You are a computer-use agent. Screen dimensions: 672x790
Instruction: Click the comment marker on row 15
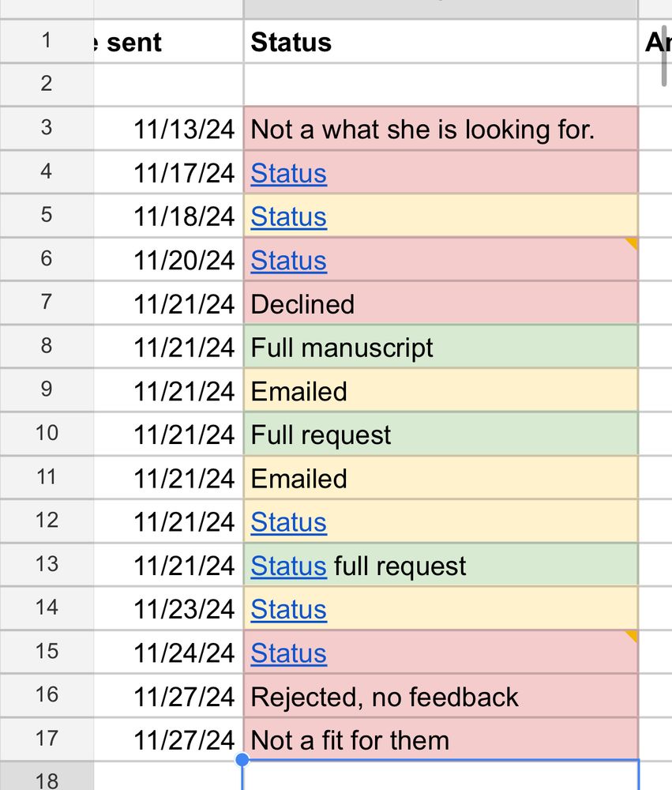(633, 635)
